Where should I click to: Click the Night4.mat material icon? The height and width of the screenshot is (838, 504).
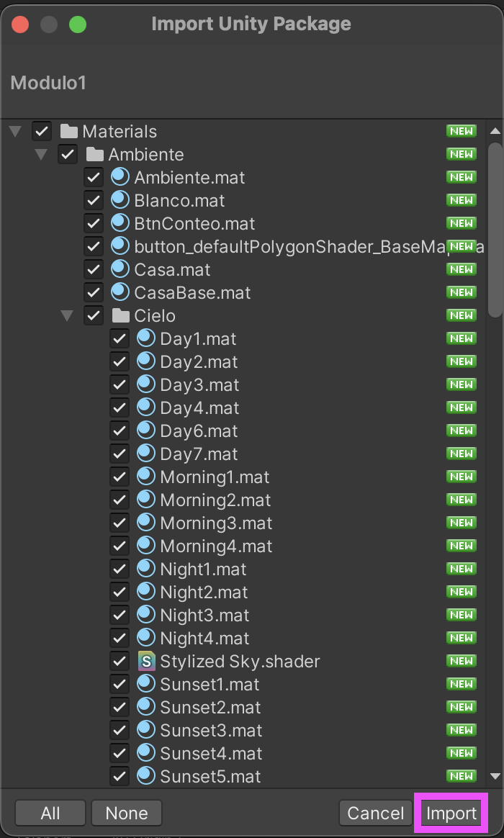[146, 638]
